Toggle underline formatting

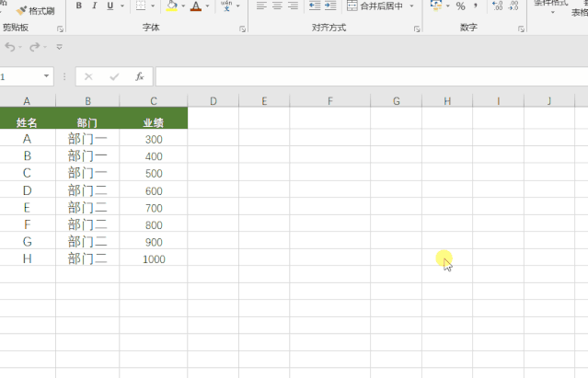(110, 6)
